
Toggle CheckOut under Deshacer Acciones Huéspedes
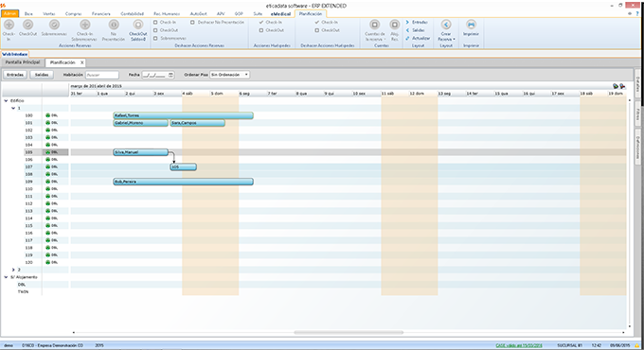pos(316,30)
